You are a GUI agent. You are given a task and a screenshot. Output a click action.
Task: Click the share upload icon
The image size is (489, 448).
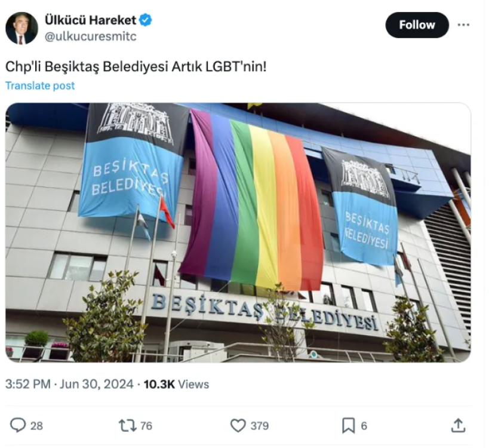458,425
